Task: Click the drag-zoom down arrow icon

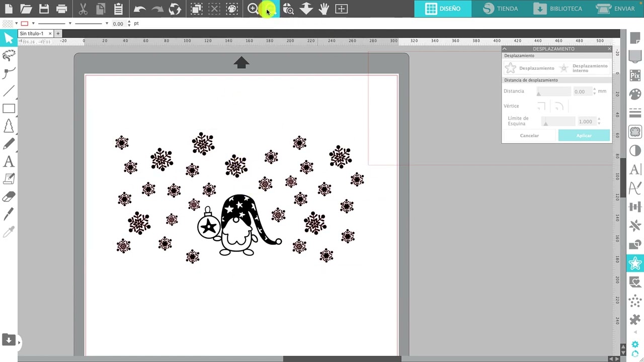Action: point(306,9)
